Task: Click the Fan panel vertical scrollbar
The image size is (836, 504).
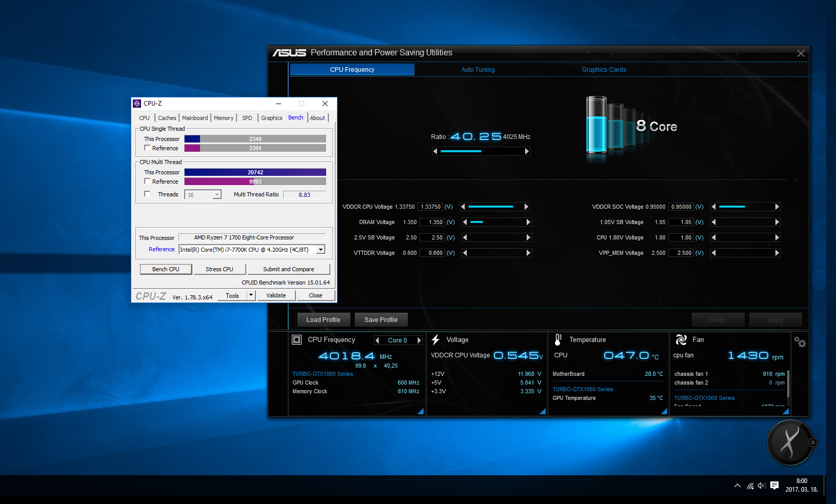Action: (x=788, y=383)
